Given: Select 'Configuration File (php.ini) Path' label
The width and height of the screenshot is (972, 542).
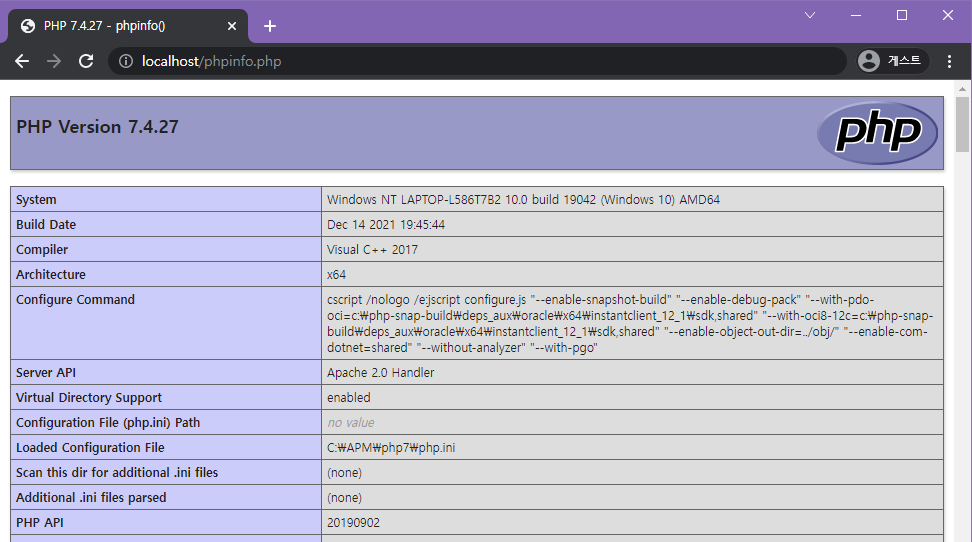Looking at the screenshot, I should point(108,422).
